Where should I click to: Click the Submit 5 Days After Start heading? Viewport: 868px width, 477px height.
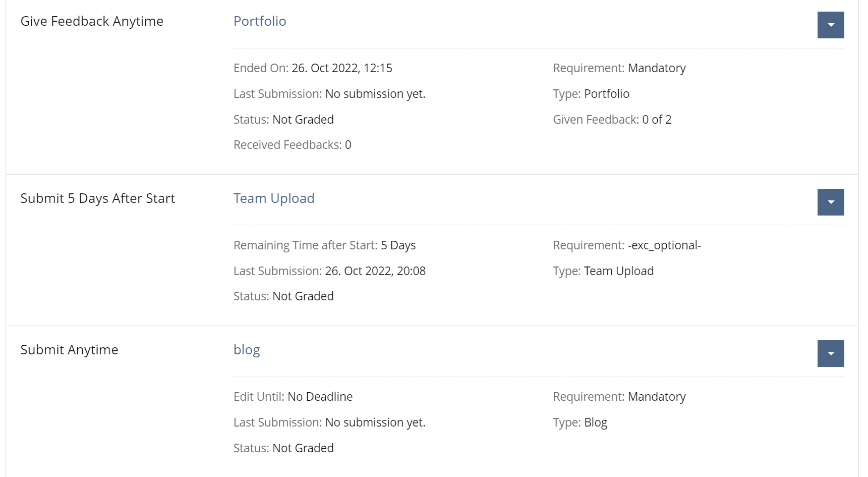coord(98,198)
